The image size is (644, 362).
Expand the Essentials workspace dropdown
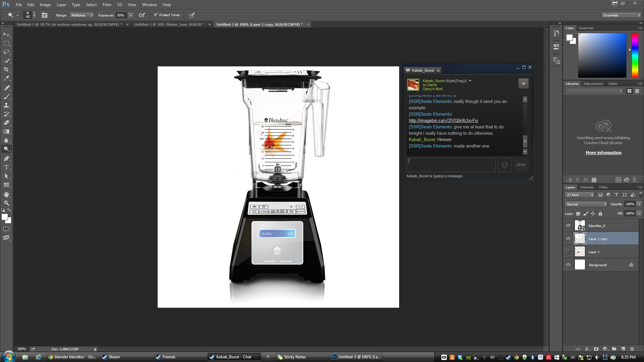tap(621, 15)
